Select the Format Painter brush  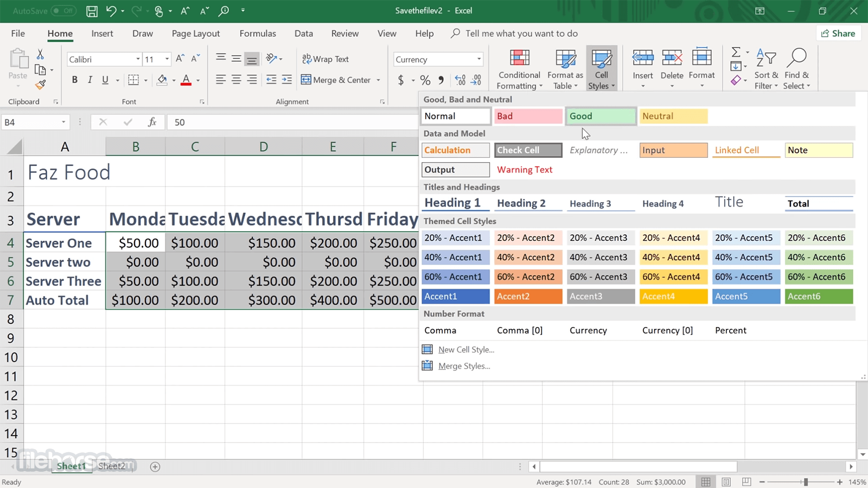40,85
